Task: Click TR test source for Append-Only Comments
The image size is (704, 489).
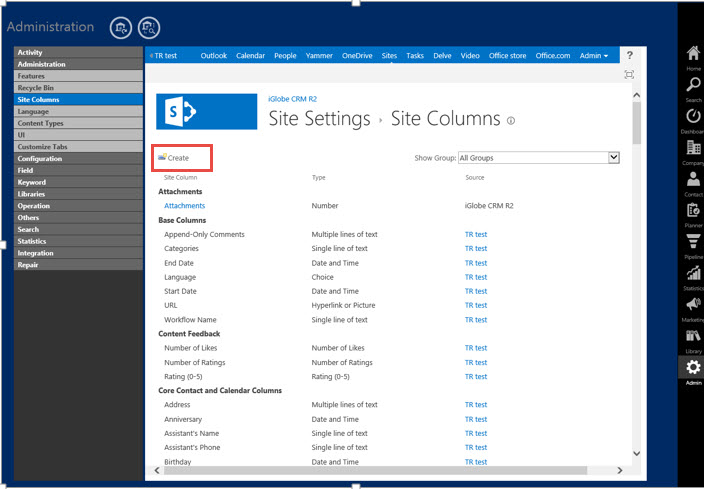Action: pos(476,234)
